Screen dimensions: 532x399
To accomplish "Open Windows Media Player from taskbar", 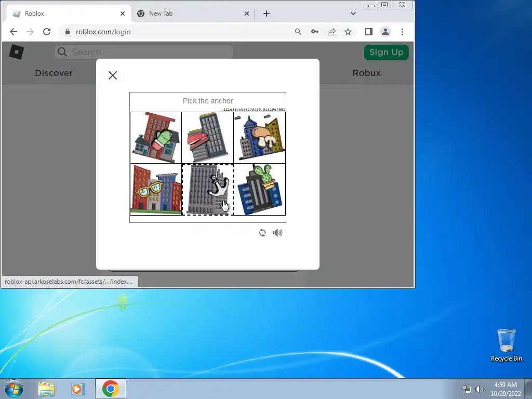I will pyautogui.click(x=78, y=389).
